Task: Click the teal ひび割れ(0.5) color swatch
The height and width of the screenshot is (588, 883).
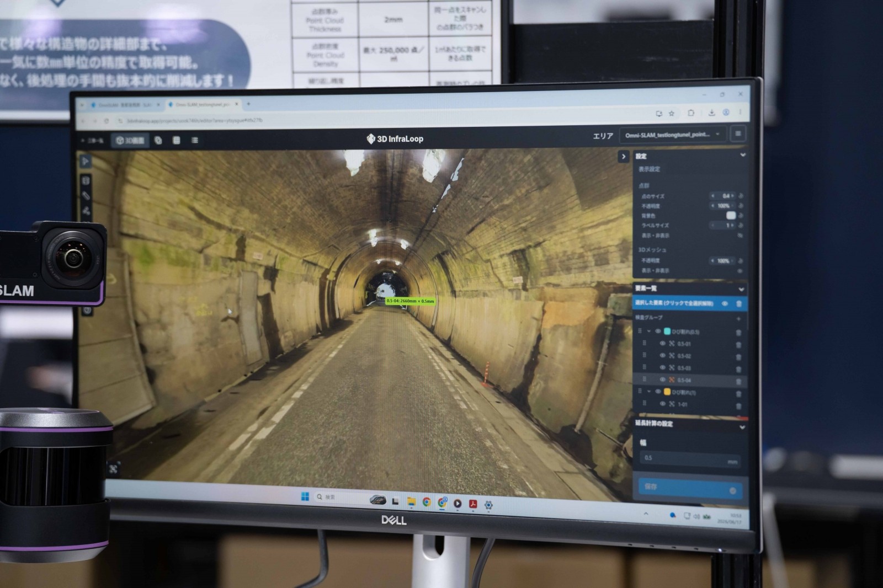Action: coord(667,332)
